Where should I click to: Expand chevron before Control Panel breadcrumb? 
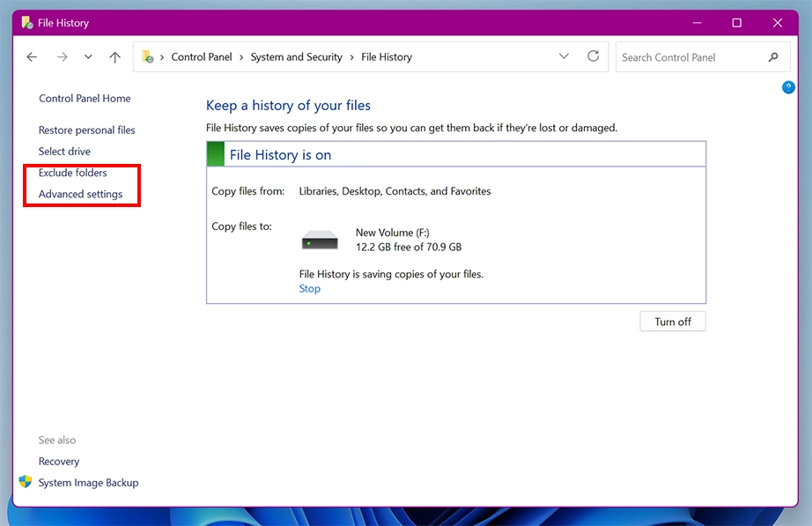tap(162, 57)
